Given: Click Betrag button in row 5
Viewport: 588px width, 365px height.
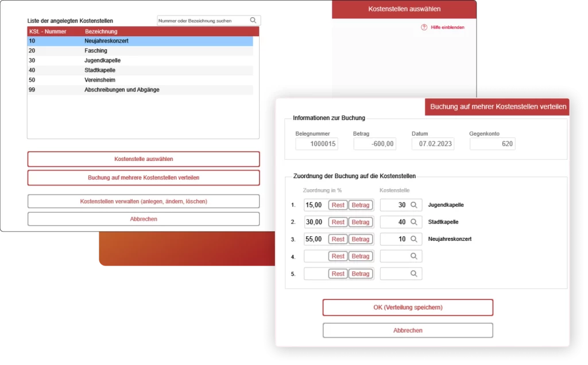Looking at the screenshot, I should (361, 274).
